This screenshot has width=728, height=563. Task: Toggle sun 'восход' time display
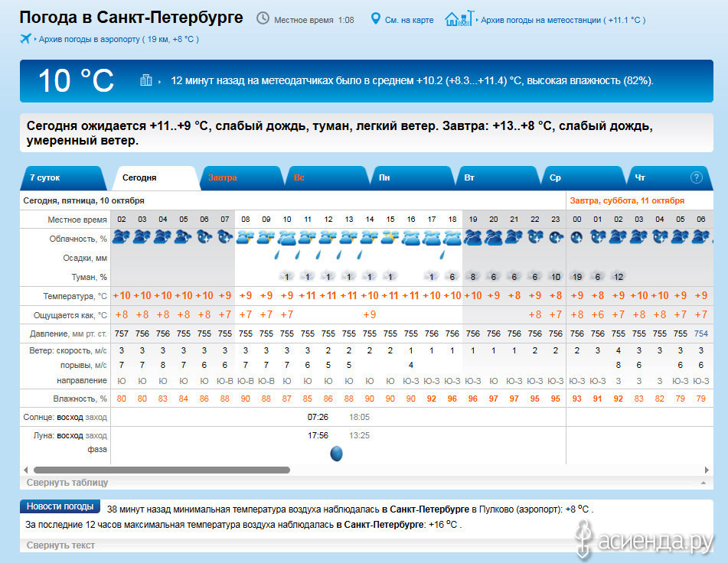click(69, 417)
